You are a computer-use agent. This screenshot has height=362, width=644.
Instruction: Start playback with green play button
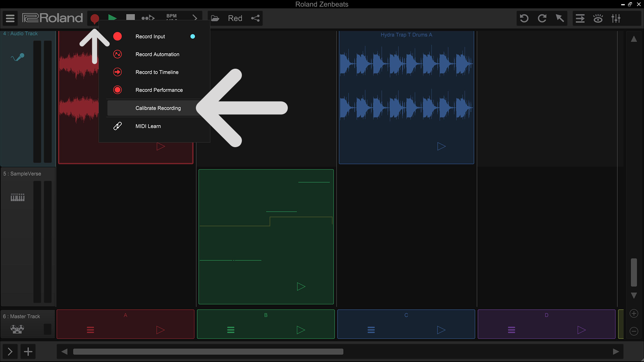112,18
